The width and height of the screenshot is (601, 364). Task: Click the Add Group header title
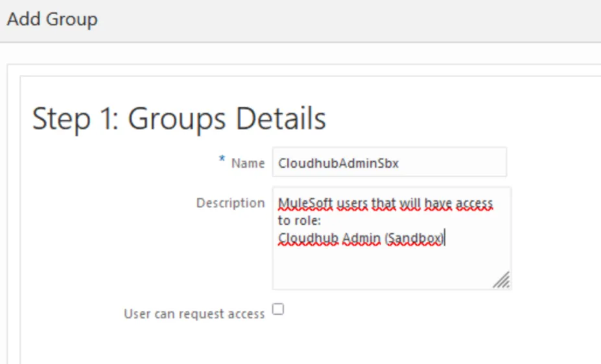coord(52,19)
